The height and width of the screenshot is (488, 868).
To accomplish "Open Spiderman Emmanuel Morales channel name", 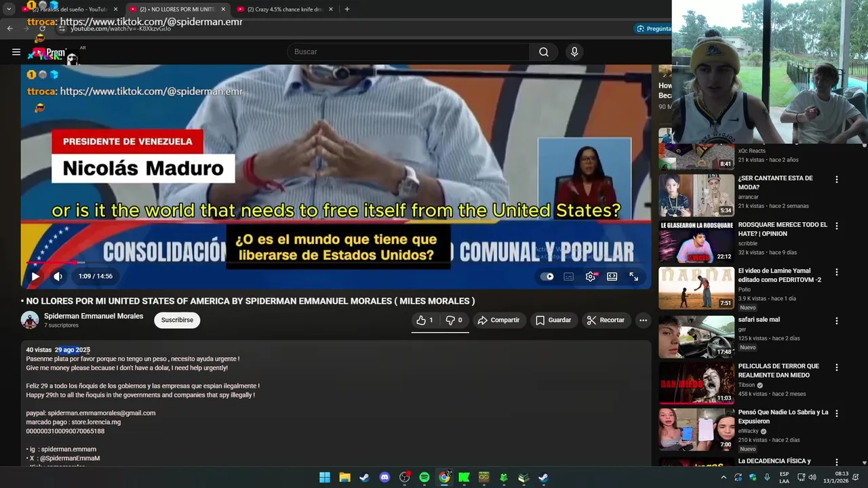I will (94, 316).
